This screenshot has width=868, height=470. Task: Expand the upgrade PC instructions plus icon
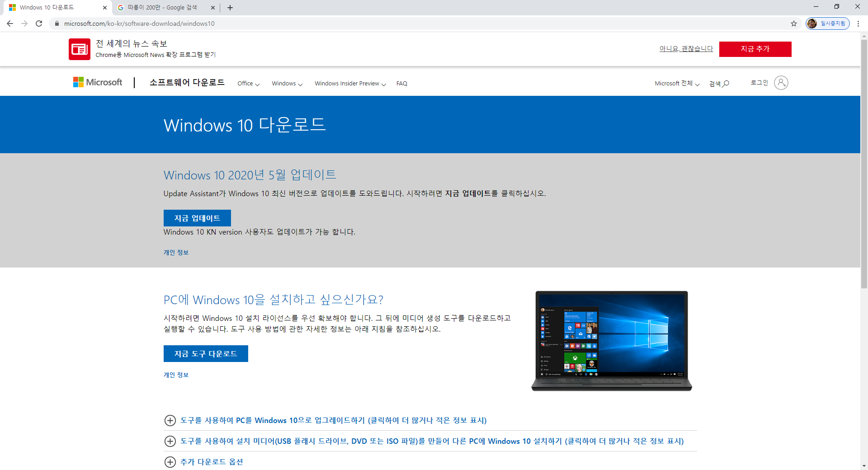click(x=170, y=420)
